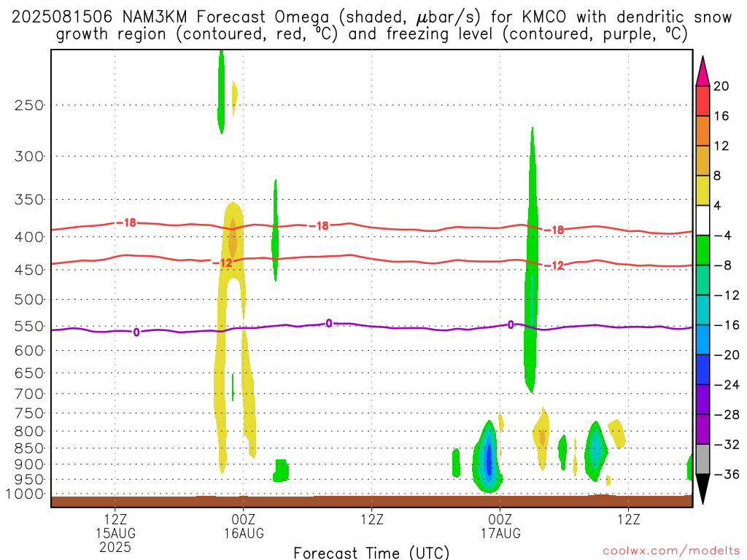Click the 300 pressure level label
Image resolution: width=747 pixels, height=560 pixels.
29,156
